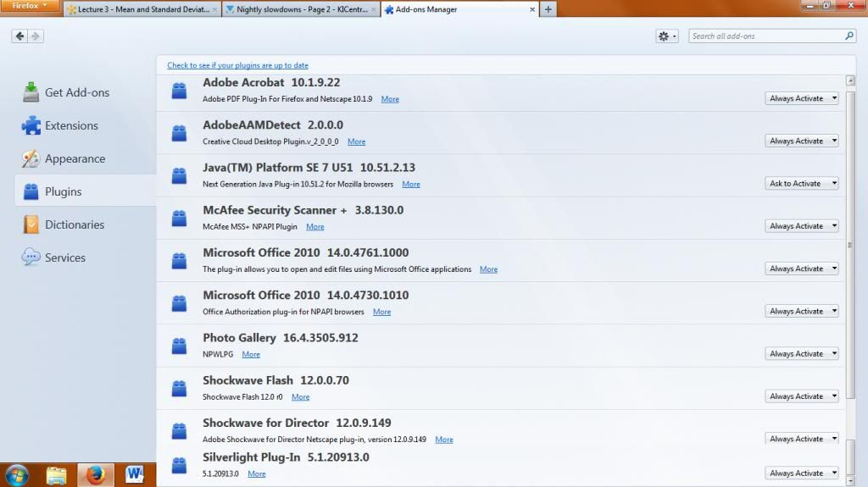The image size is (868, 487).
Task: Focus the Search all add-ons field
Action: click(x=772, y=36)
